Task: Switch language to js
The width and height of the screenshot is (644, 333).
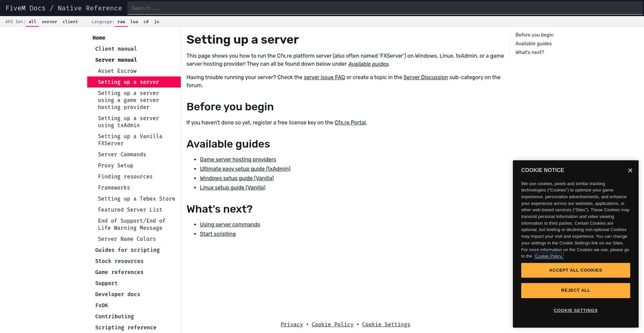Action: [x=156, y=22]
